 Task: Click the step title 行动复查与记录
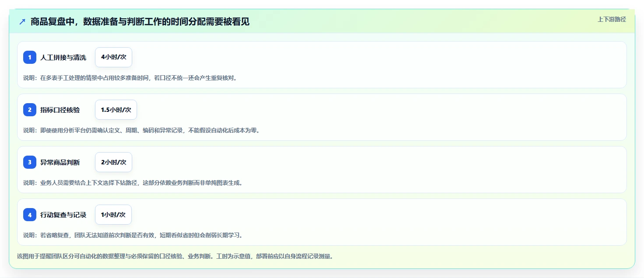(63, 215)
